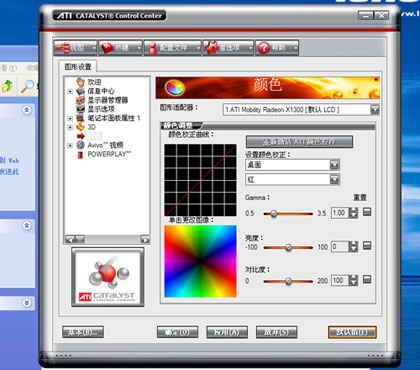This screenshot has height=370, width=420.
Task: Click the POWERPLAY red battery icon
Action: click(x=80, y=155)
